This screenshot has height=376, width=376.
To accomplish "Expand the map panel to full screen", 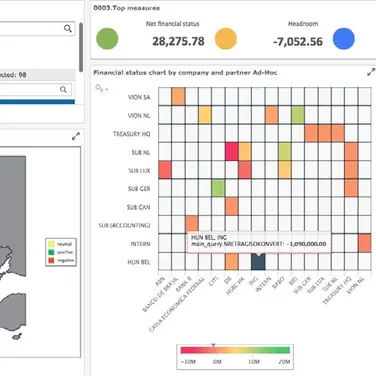I will pos(76,136).
